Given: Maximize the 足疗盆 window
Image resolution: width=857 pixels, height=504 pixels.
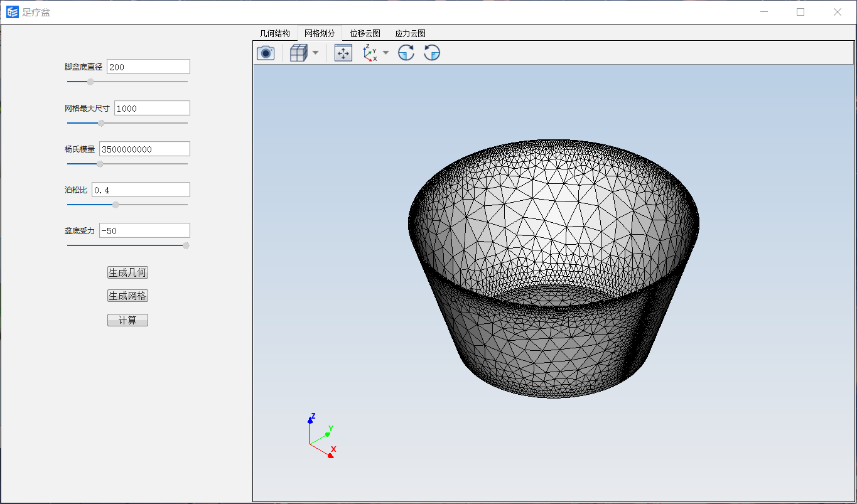Looking at the screenshot, I should (800, 12).
